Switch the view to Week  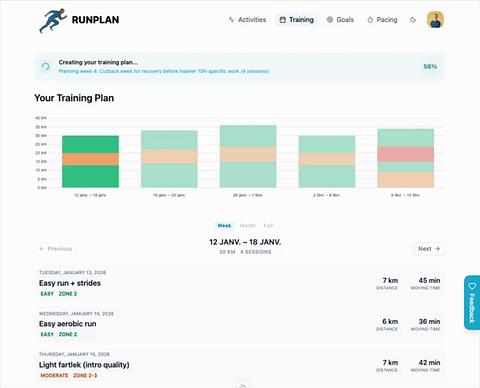point(224,226)
